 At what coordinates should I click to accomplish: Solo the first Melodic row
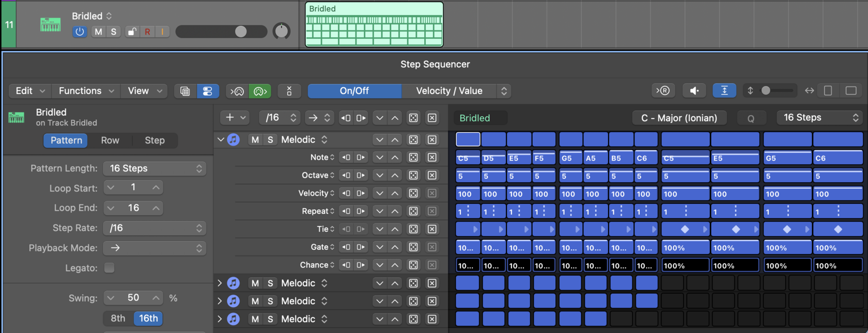[x=270, y=139]
